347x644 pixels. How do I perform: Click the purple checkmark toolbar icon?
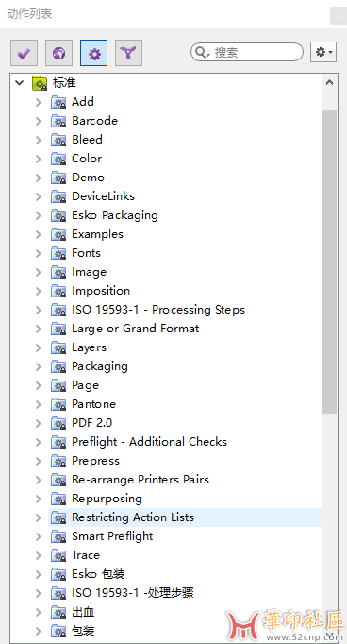(x=25, y=53)
